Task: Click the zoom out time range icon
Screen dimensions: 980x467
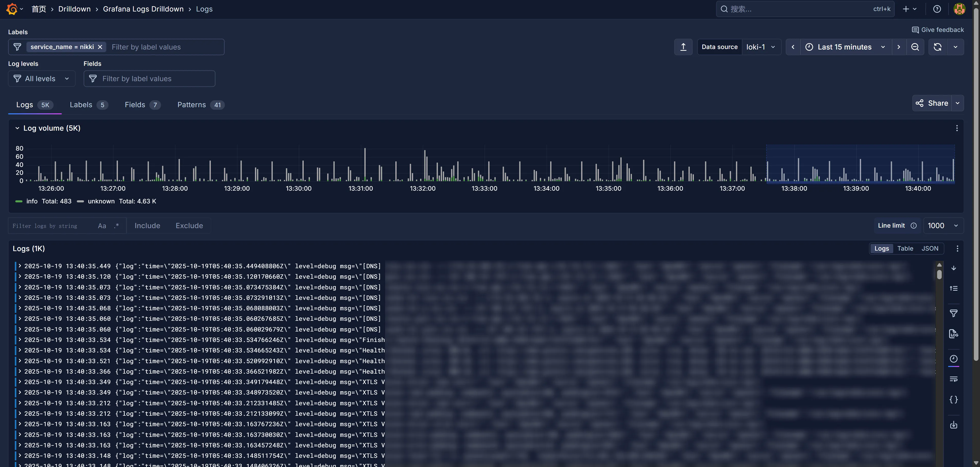Action: point(915,47)
